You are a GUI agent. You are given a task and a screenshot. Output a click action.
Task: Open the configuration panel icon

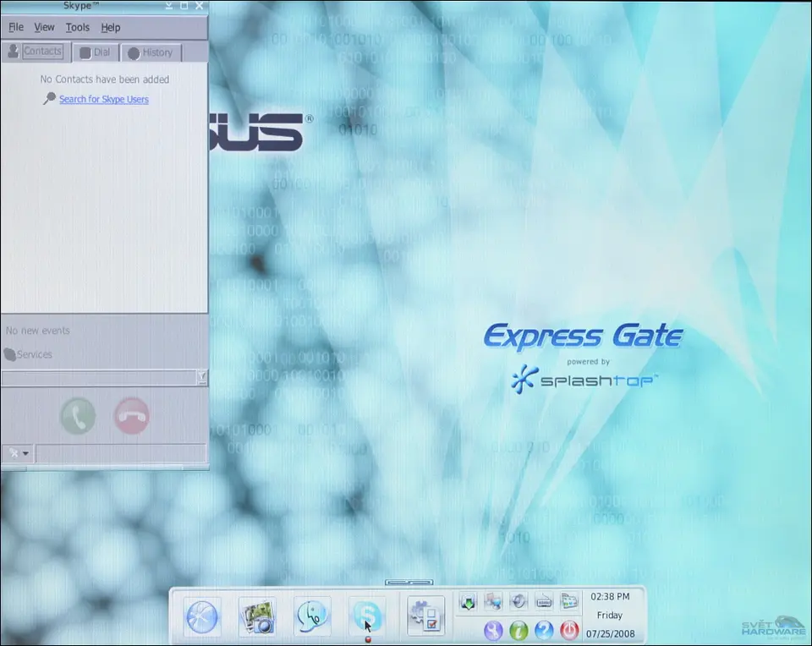pyautogui.click(x=425, y=616)
